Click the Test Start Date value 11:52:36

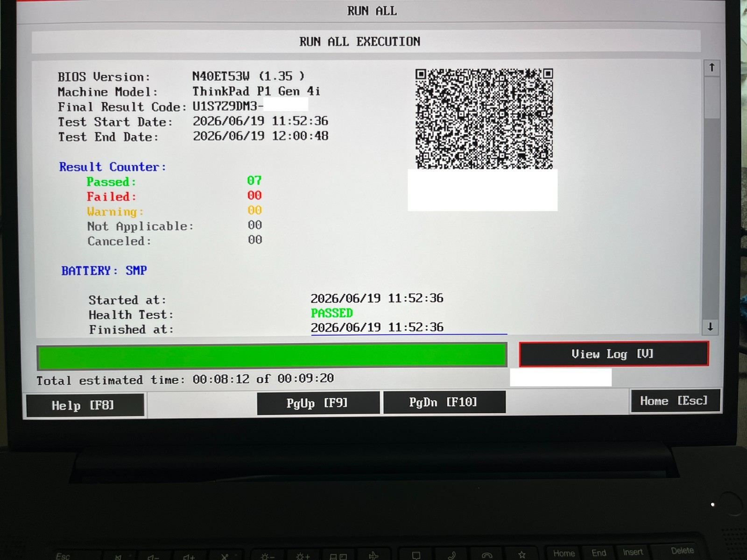(x=261, y=121)
